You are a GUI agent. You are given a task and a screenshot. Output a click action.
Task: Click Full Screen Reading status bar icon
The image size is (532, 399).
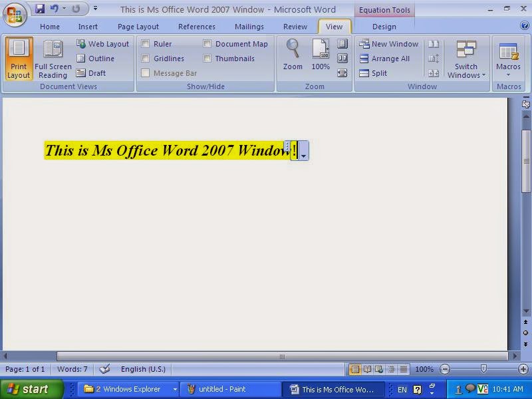(x=367, y=369)
